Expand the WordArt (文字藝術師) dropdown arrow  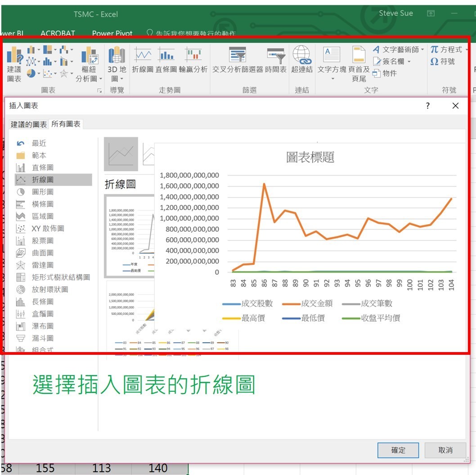pyautogui.click(x=422, y=49)
